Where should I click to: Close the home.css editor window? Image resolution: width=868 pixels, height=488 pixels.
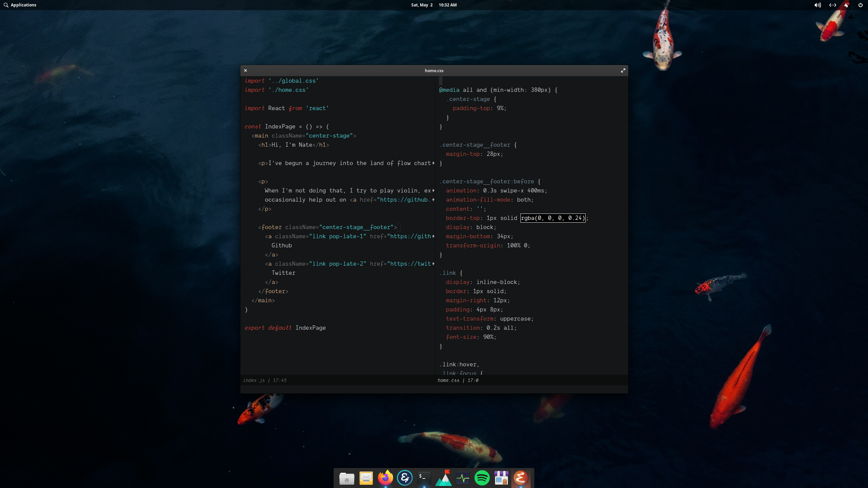pyautogui.click(x=245, y=70)
